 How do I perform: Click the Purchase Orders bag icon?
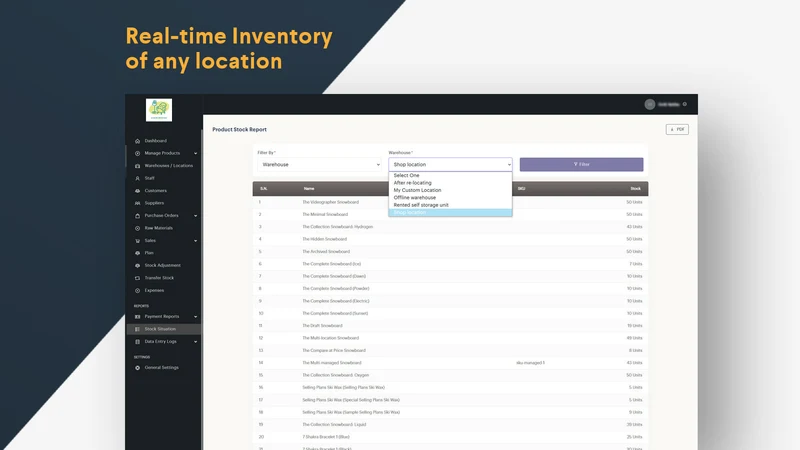point(137,216)
